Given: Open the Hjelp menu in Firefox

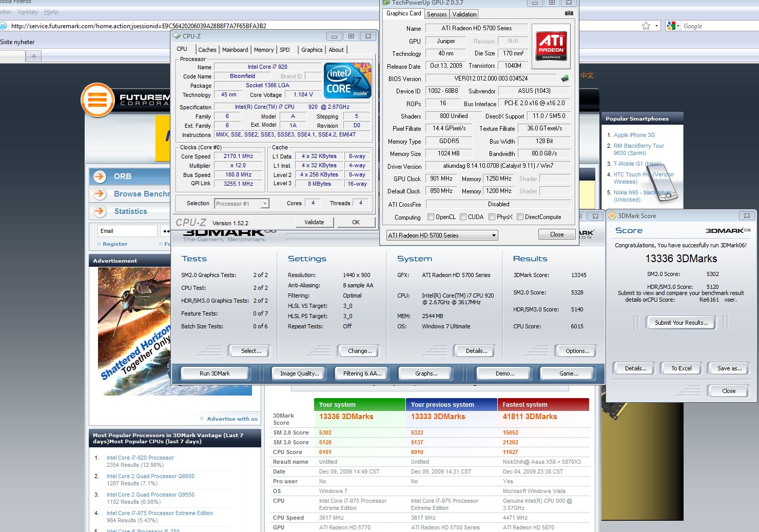Looking at the screenshot, I should [x=51, y=12].
